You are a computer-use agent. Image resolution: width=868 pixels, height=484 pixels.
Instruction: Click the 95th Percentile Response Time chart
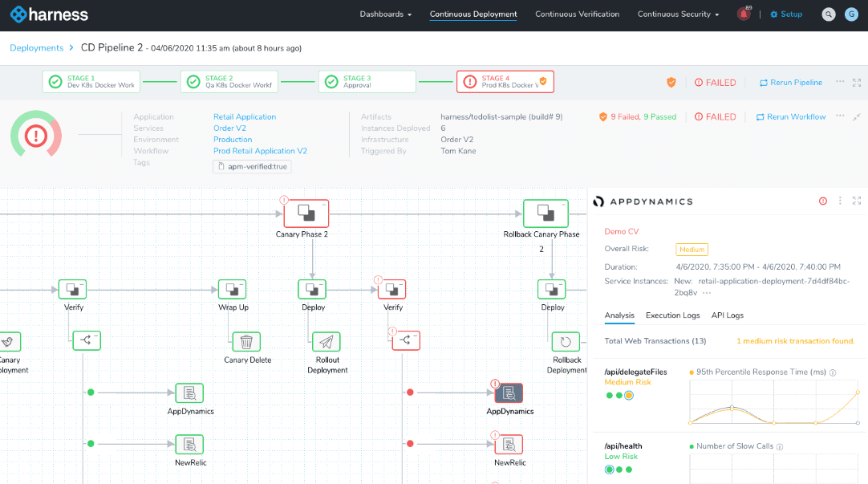point(774,402)
